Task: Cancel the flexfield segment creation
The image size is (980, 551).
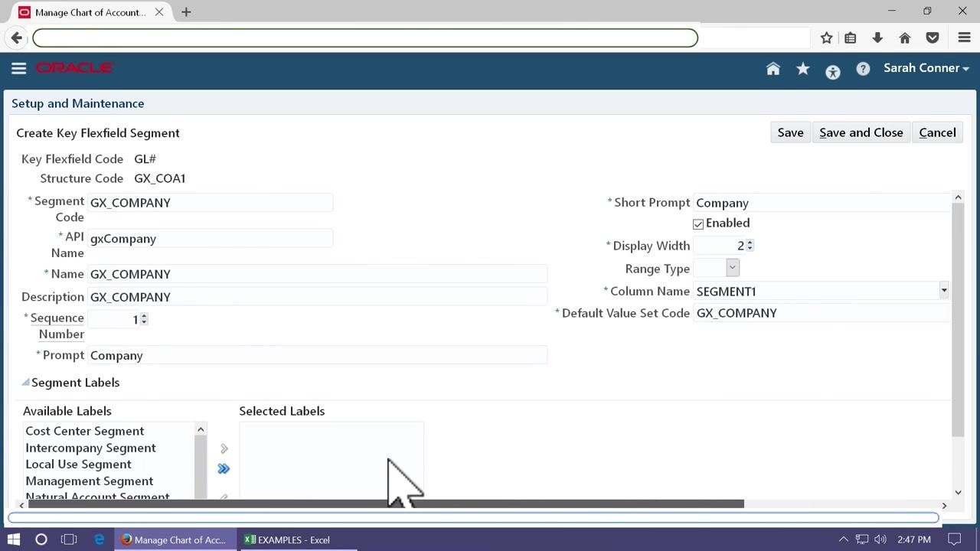Action: (x=937, y=132)
